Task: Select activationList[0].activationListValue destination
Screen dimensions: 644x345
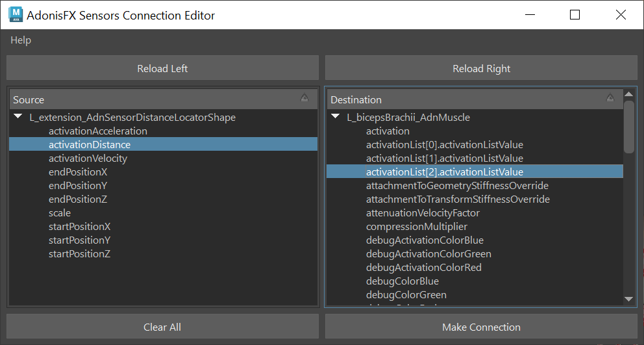Action: pyautogui.click(x=444, y=145)
